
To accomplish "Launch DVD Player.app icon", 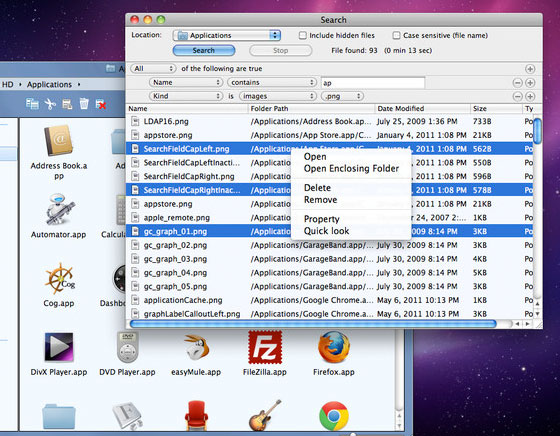I will click(x=128, y=347).
